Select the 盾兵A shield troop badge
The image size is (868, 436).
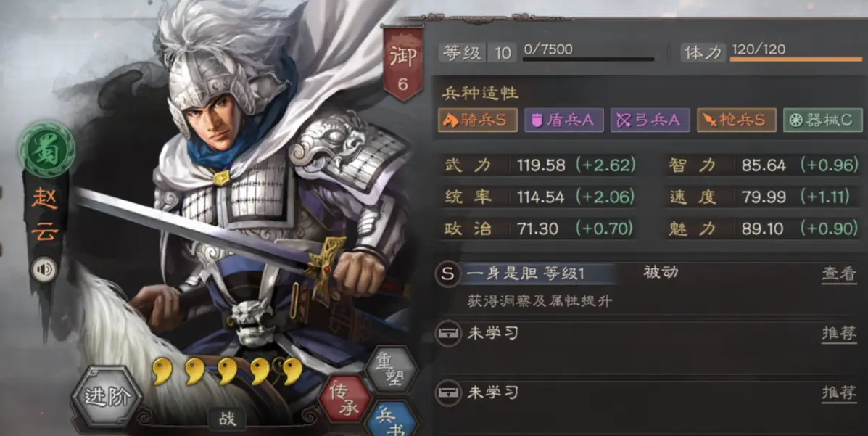click(564, 120)
